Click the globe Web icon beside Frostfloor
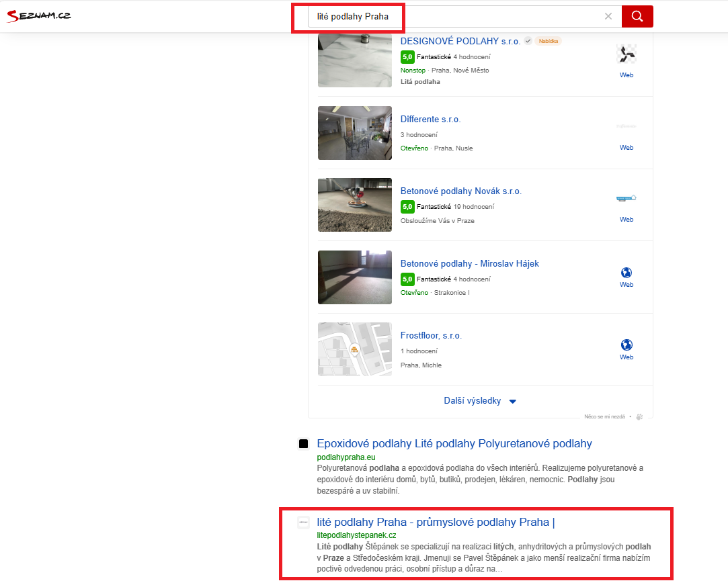This screenshot has width=728, height=585. pyautogui.click(x=626, y=346)
